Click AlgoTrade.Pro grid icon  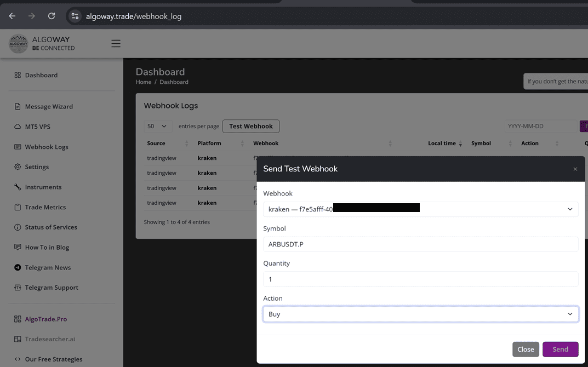[x=18, y=319]
